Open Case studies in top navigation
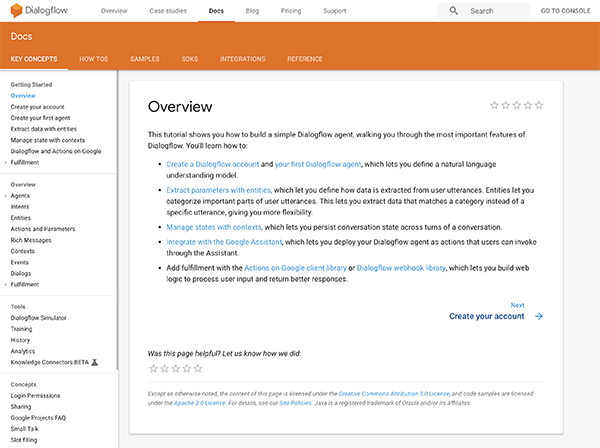The height and width of the screenshot is (448, 600). pos(168,11)
